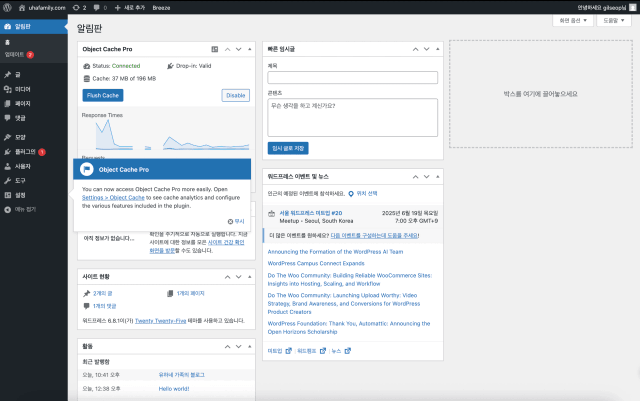This screenshot has width=640, height=401.
Task: Collapse the 활동 widget
Action: tap(249, 347)
